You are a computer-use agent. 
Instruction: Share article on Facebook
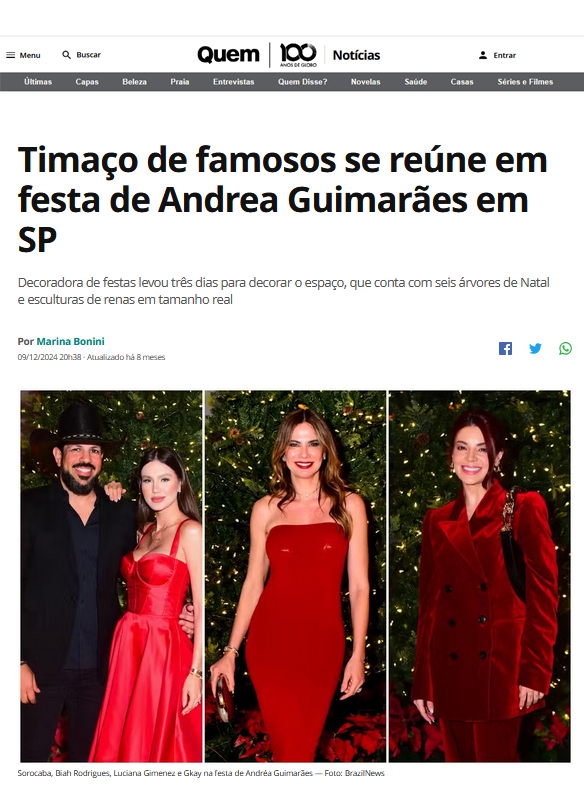pyautogui.click(x=505, y=348)
